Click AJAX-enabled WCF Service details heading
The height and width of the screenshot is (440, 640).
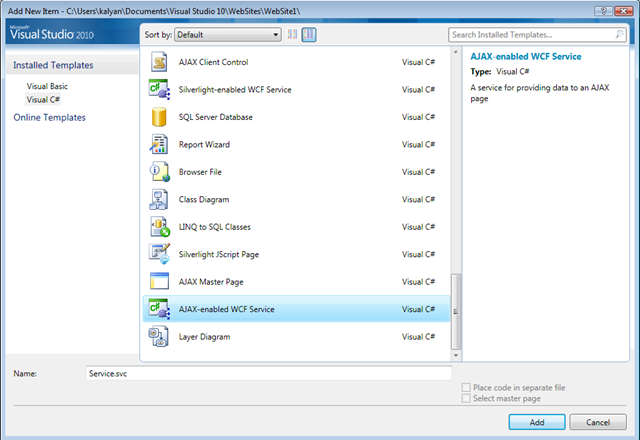526,56
